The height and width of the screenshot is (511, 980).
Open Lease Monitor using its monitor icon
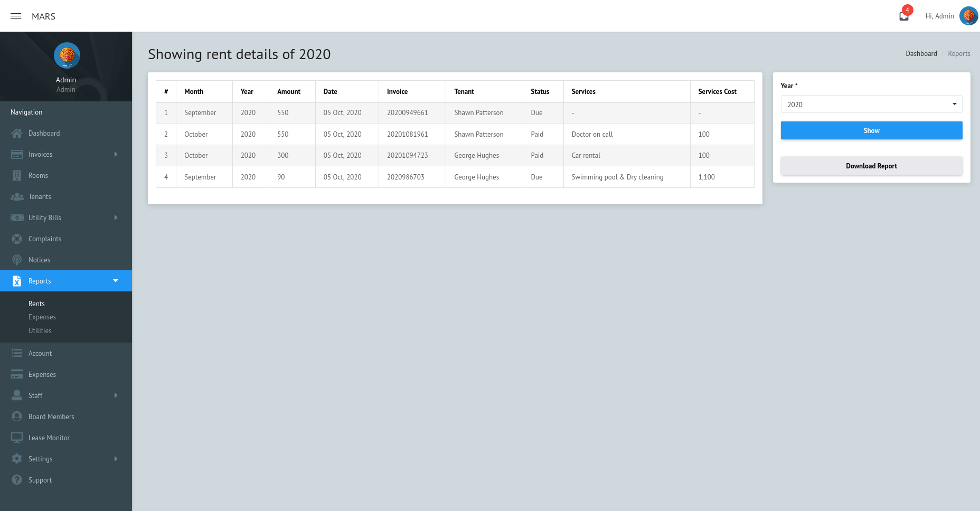point(17,438)
